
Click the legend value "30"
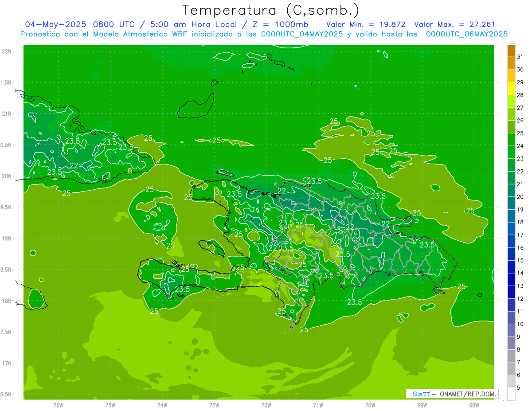click(x=520, y=69)
